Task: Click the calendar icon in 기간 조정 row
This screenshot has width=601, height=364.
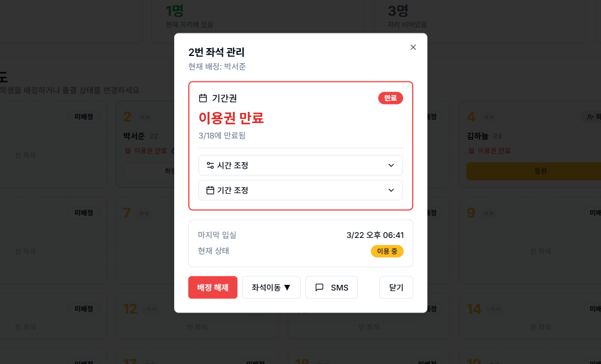Action: pos(210,190)
